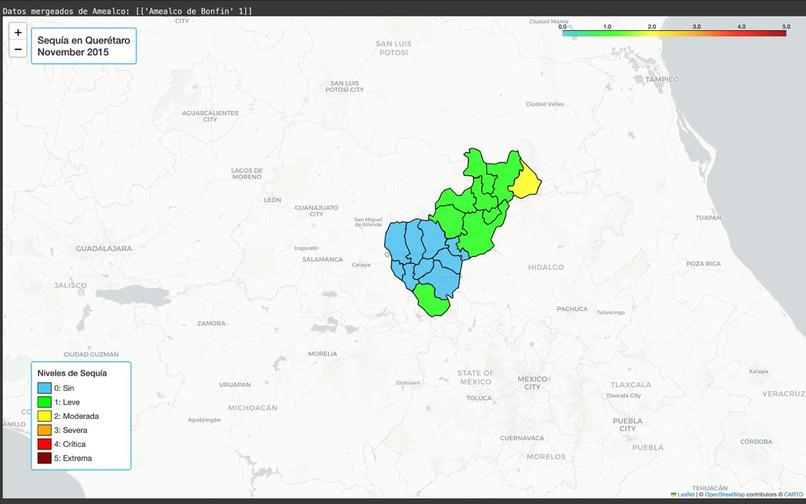Click the 'MEXICO CITY' map label
Image resolution: width=806 pixels, height=504 pixels.
click(533, 383)
